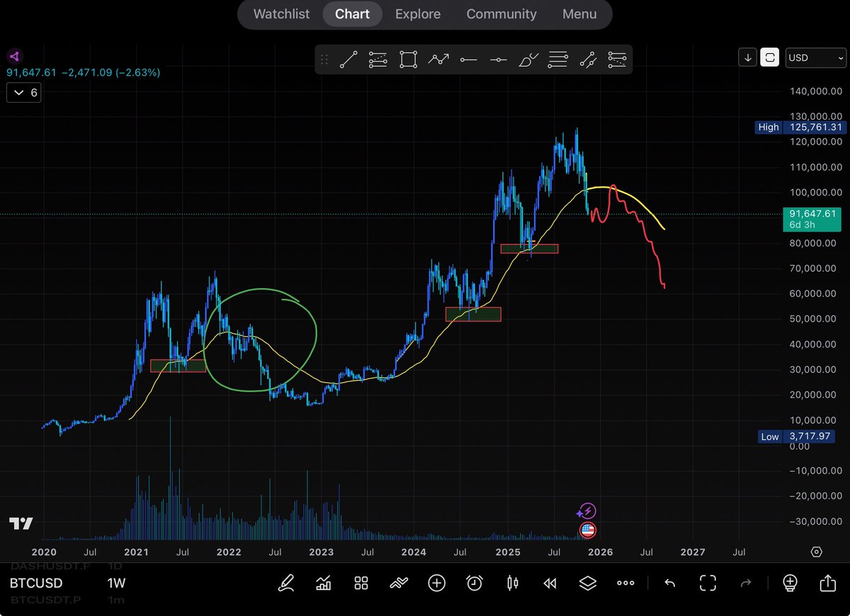Viewport: 850px width, 616px height.
Task: Switch to the Watchlist tab
Action: coord(281,13)
